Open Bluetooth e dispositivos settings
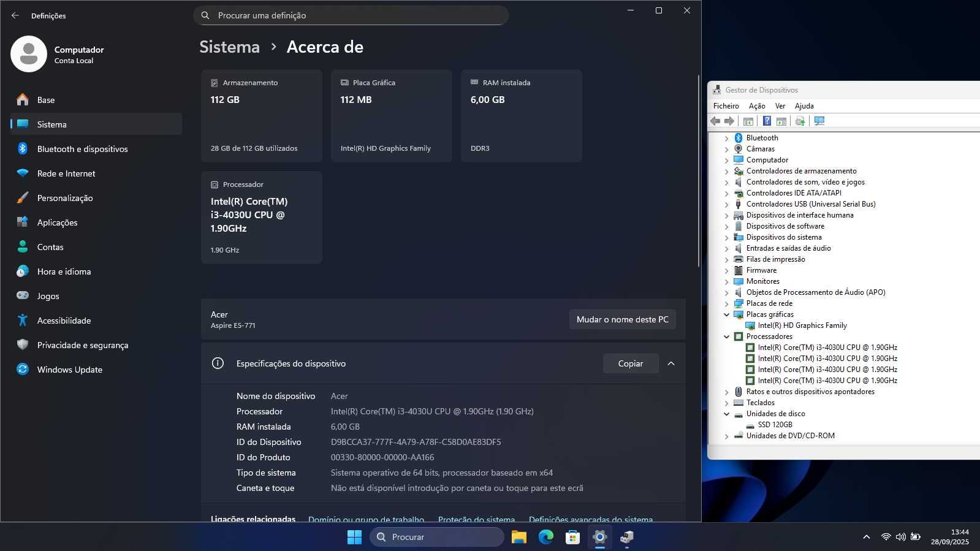This screenshot has width=980, height=551. 96,149
